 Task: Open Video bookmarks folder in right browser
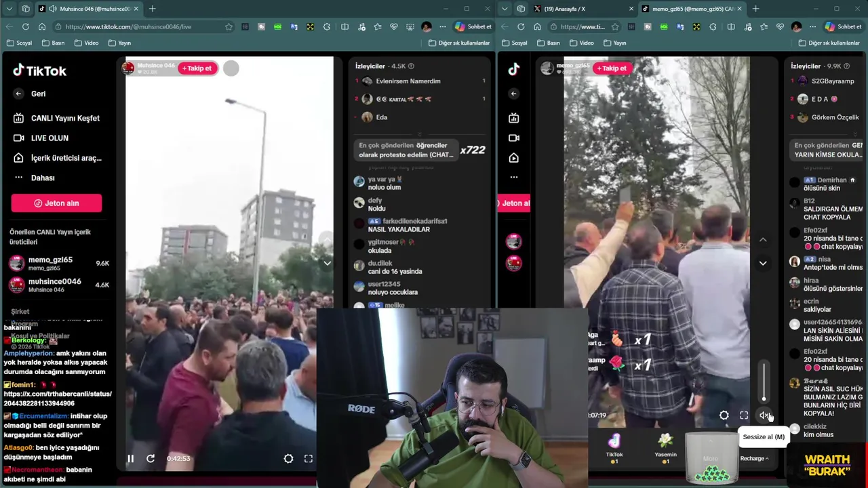[x=581, y=43]
